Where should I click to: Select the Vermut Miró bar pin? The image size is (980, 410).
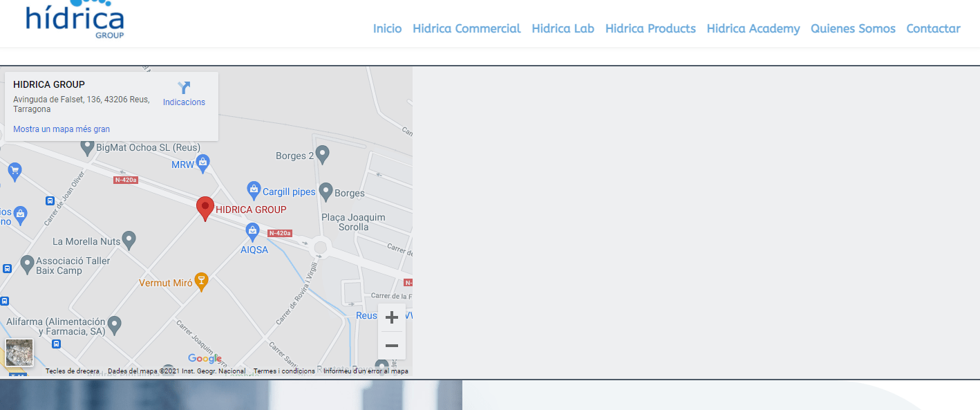pos(201,281)
